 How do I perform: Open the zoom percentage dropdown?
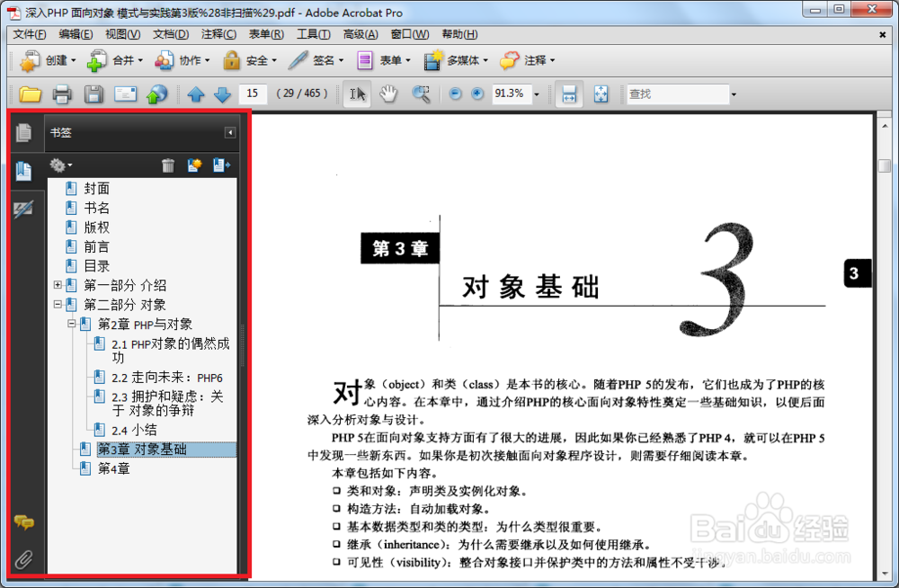(536, 94)
